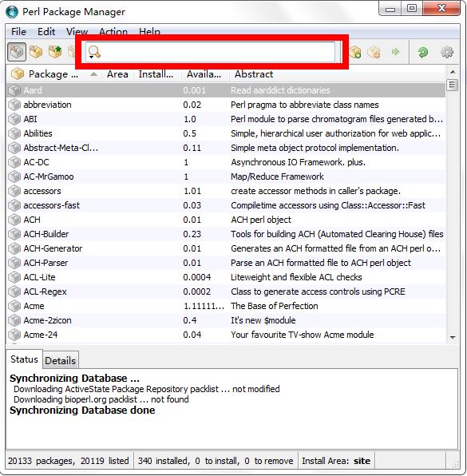Click the package icon beside accessors-fast
Image resolution: width=467 pixels, height=476 pixels.
[14, 205]
